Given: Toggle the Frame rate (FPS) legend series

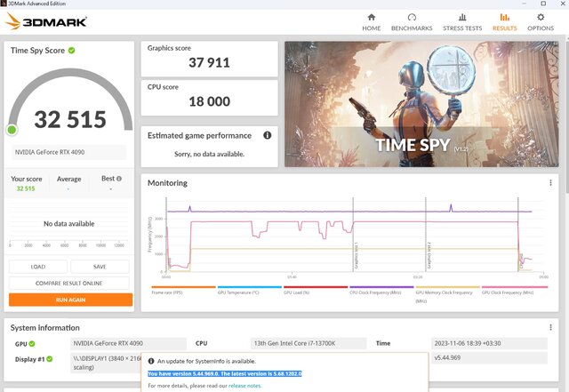Looking at the screenshot, I should pyautogui.click(x=168, y=292).
